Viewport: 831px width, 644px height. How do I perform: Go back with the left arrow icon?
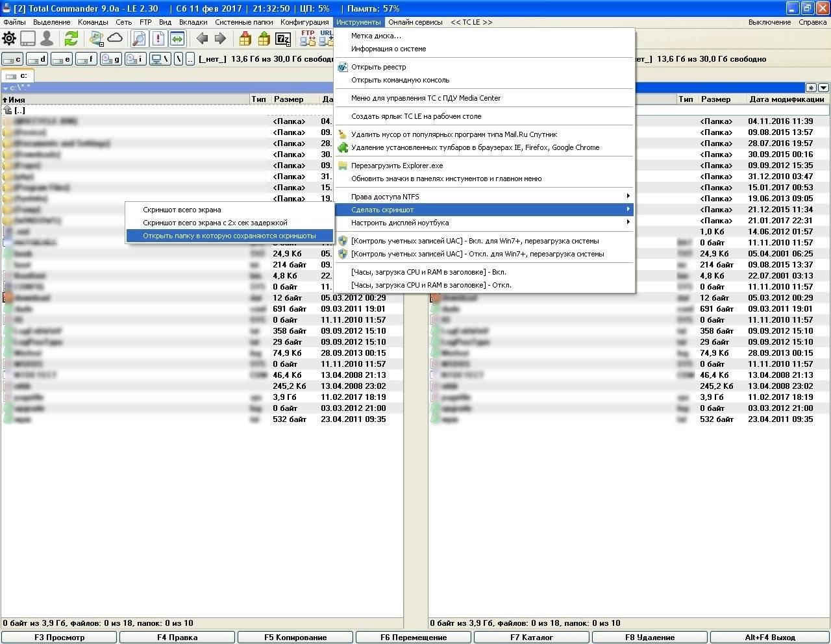202,38
